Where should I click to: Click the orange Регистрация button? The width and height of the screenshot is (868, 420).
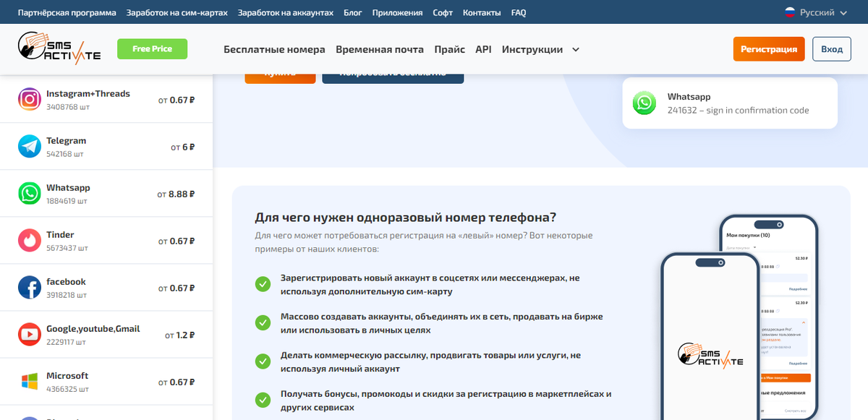(x=769, y=49)
